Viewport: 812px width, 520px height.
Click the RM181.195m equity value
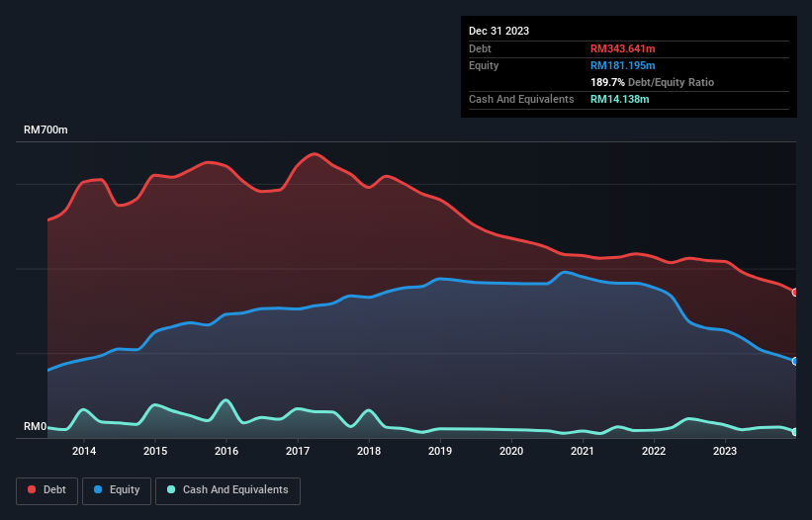point(622,65)
